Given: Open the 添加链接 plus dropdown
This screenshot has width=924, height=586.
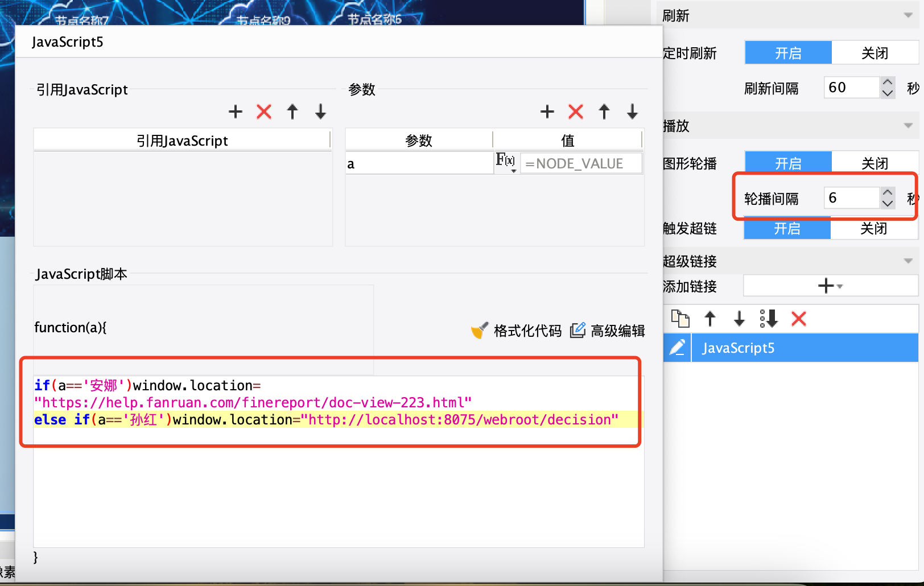Looking at the screenshot, I should 831,286.
